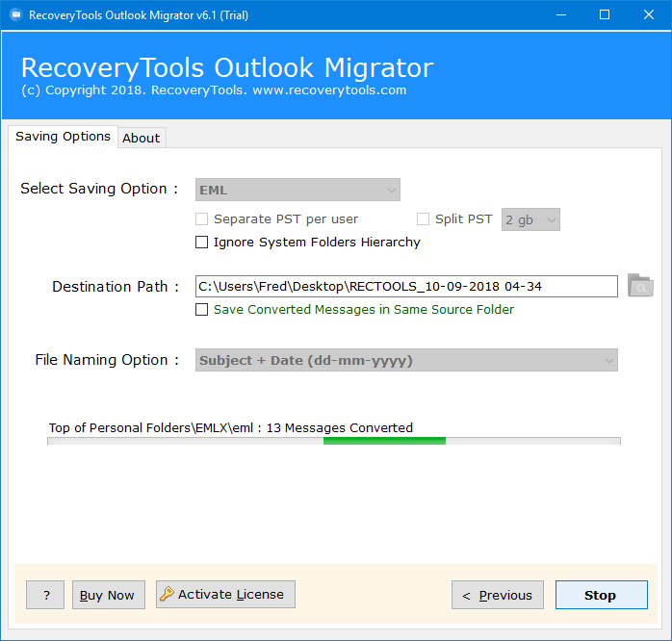Click the 'Select Saving Option :' label
The width and height of the screenshot is (672, 641).
tap(99, 189)
